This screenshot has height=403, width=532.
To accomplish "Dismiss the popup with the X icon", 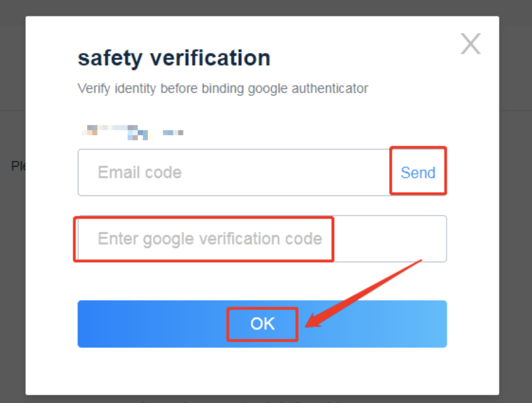I will coord(471,44).
